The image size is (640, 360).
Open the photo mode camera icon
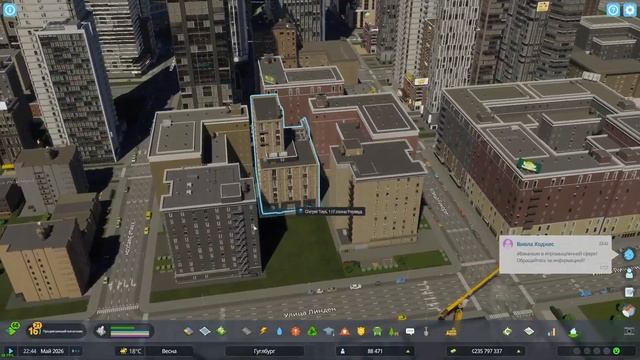point(629,331)
